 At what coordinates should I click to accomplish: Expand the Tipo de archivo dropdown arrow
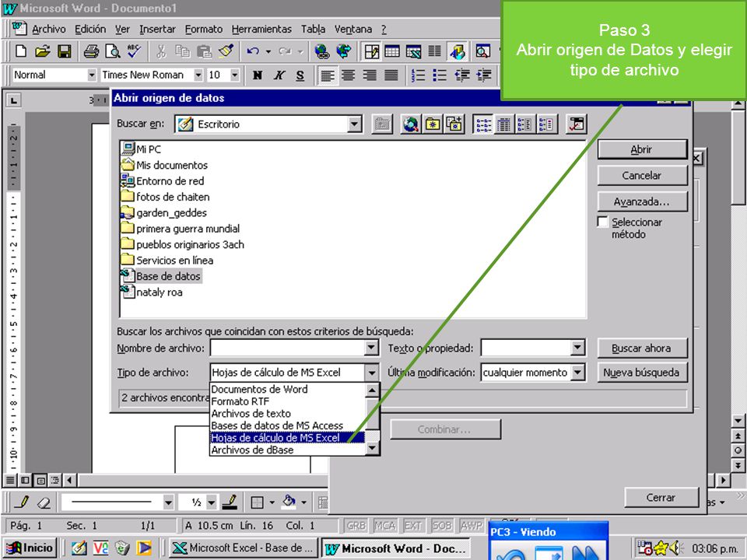click(372, 373)
